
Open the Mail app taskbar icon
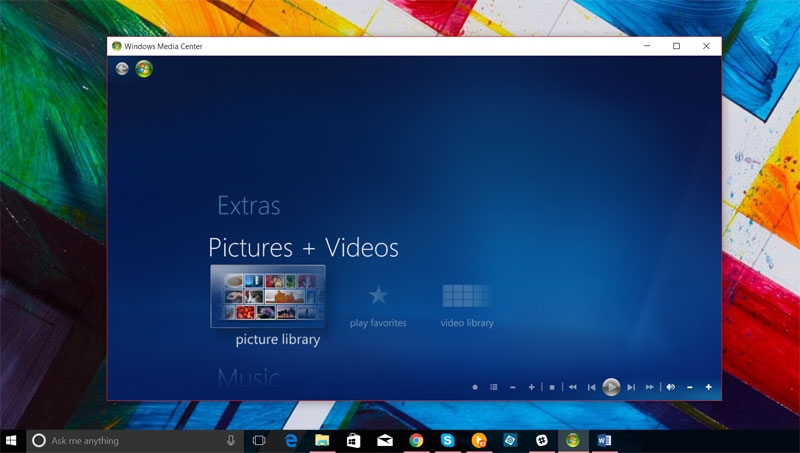(x=385, y=440)
